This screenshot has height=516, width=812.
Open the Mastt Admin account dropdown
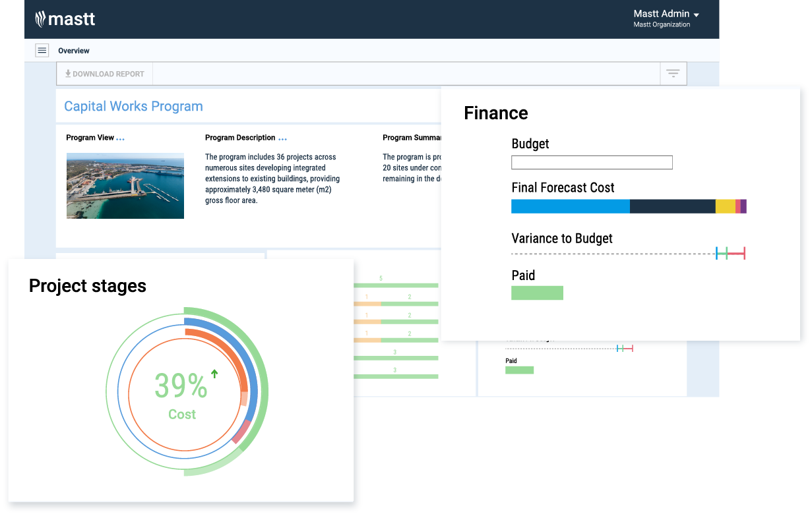pyautogui.click(x=666, y=14)
